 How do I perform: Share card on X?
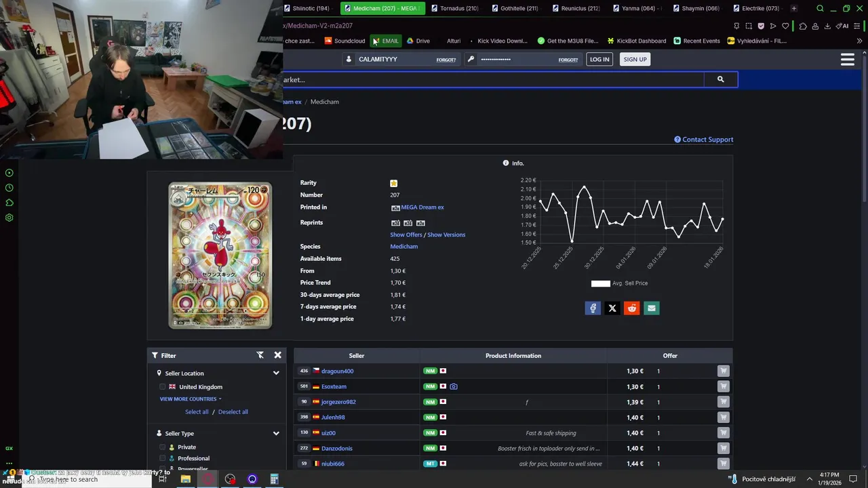coord(612,308)
